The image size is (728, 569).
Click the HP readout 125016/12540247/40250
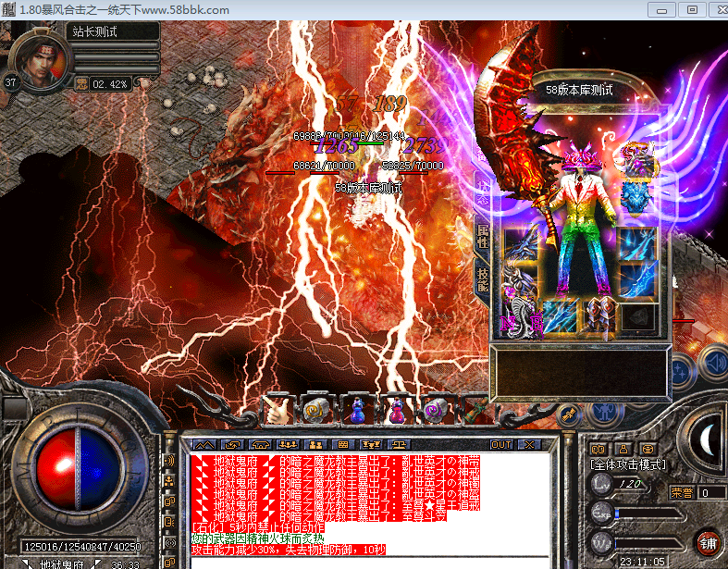(82, 547)
